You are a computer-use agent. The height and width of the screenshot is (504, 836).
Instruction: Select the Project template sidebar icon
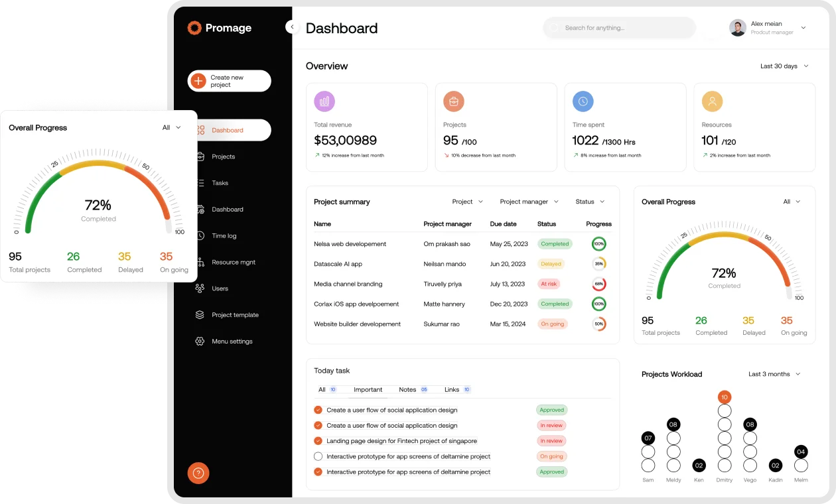(x=198, y=315)
